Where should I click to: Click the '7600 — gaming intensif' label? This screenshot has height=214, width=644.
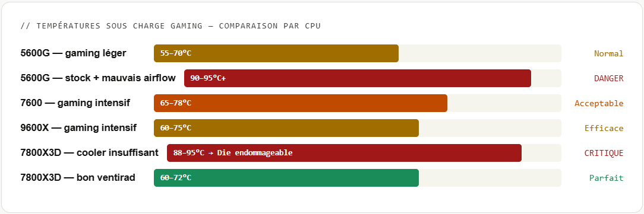[75, 103]
